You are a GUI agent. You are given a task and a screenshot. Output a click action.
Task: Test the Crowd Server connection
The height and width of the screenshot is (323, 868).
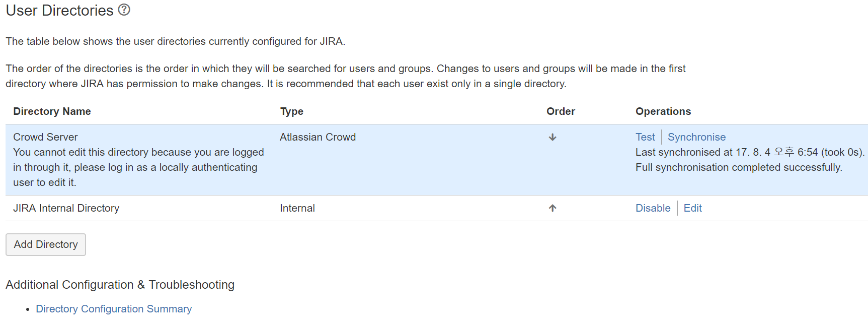coord(645,137)
